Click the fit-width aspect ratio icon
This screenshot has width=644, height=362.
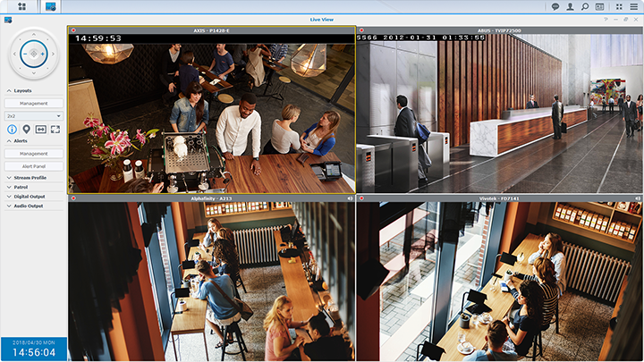point(40,130)
